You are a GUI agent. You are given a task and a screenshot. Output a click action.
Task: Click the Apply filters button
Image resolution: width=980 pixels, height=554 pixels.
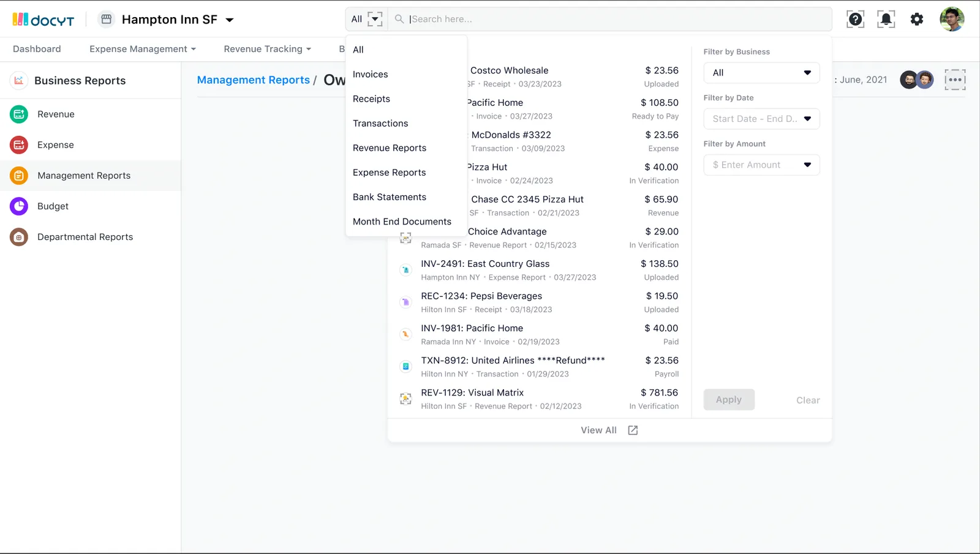tap(729, 400)
